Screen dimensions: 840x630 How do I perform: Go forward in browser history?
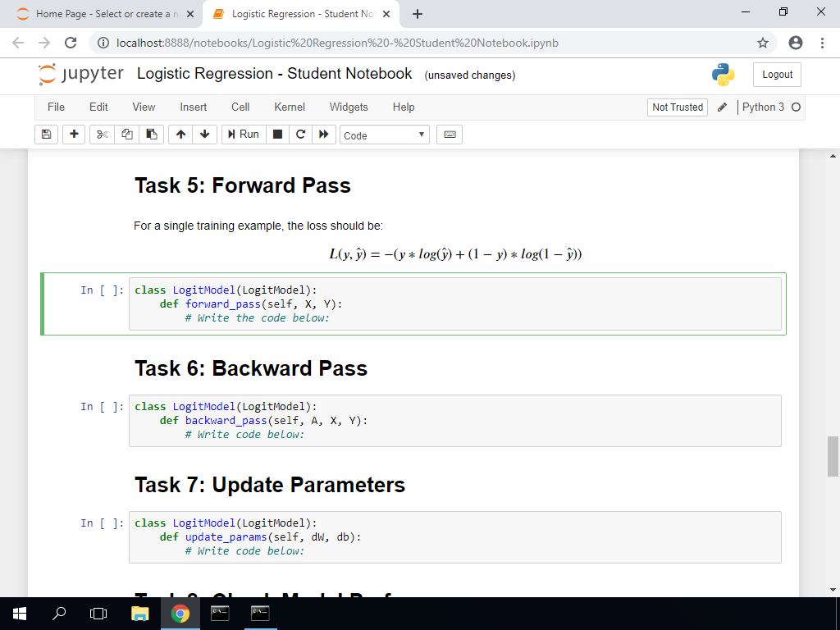tap(44, 43)
